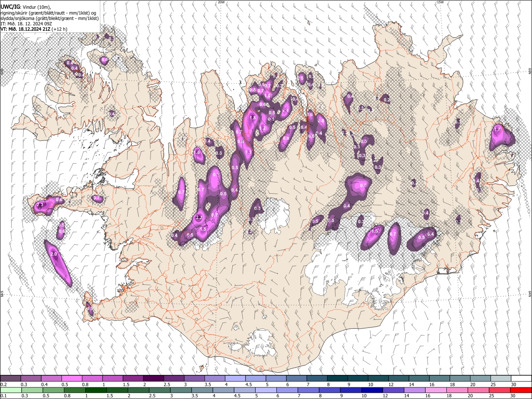Click the '1.7' value on the east coast
Screen dimensions: 532x399
click(x=498, y=130)
